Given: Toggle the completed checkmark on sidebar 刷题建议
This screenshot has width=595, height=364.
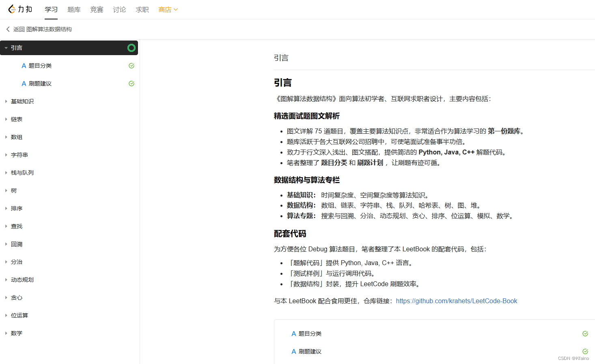Looking at the screenshot, I should click(132, 84).
